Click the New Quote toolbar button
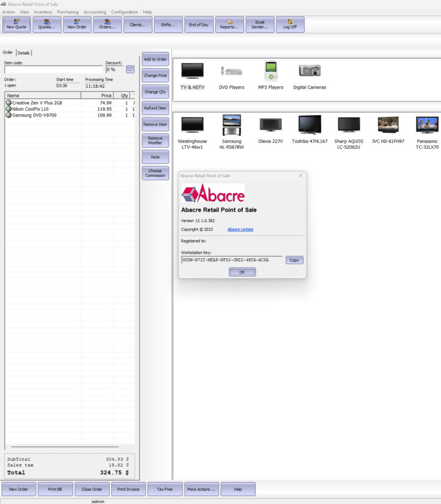Viewport: 441px width, 504px height. click(x=17, y=24)
